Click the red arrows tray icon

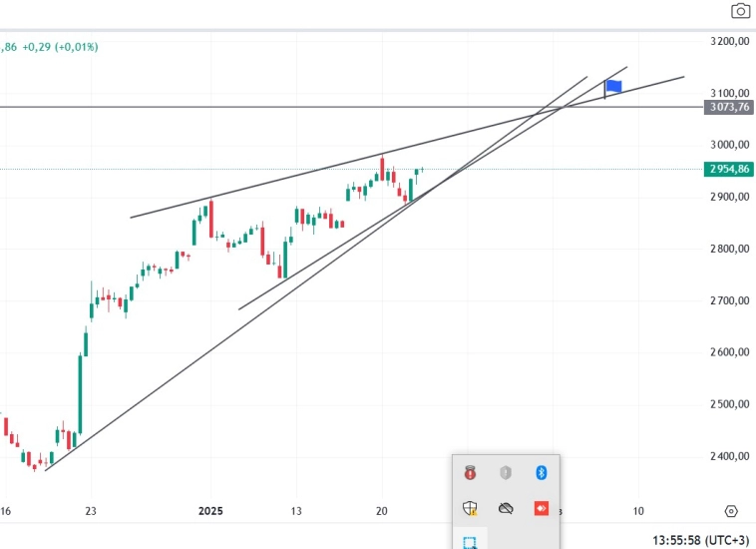point(542,508)
